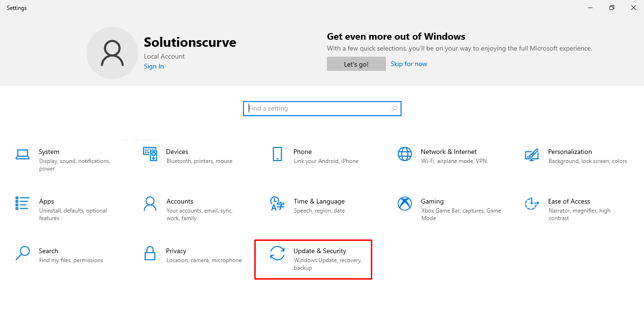Open the Time & Language icon

(x=277, y=204)
